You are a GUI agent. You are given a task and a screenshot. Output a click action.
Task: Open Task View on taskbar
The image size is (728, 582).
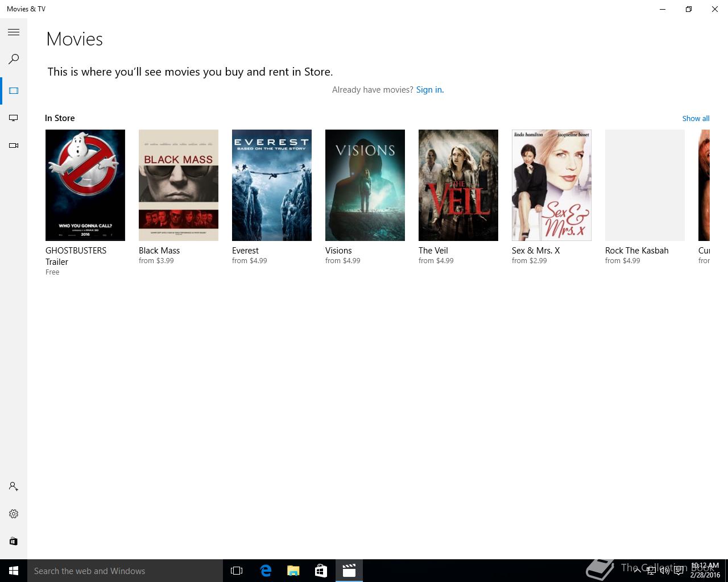coord(237,571)
